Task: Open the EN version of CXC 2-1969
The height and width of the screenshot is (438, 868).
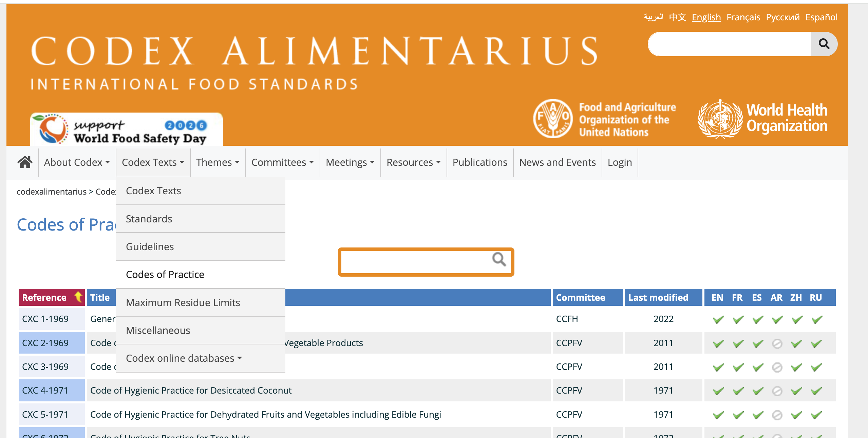Action: (x=718, y=343)
